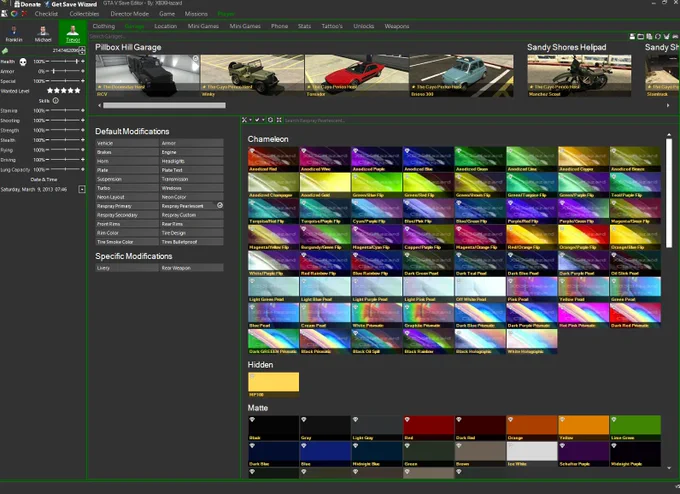
Task: Click the garage list right scroll arrow
Action: click(668, 105)
